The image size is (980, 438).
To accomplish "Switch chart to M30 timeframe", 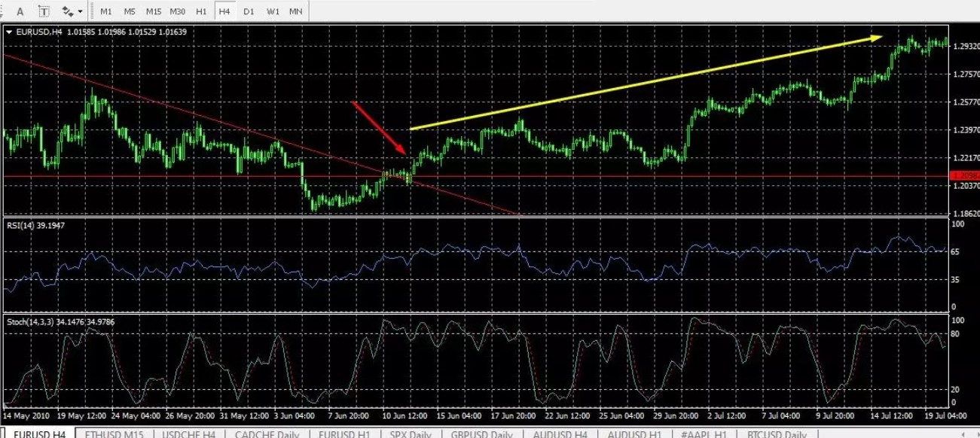I will (x=178, y=11).
